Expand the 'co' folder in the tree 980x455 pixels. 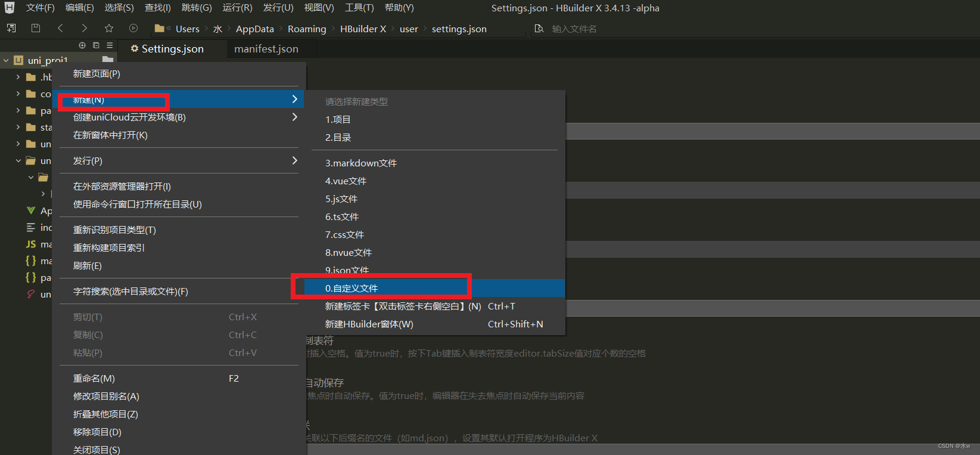pyautogui.click(x=18, y=94)
